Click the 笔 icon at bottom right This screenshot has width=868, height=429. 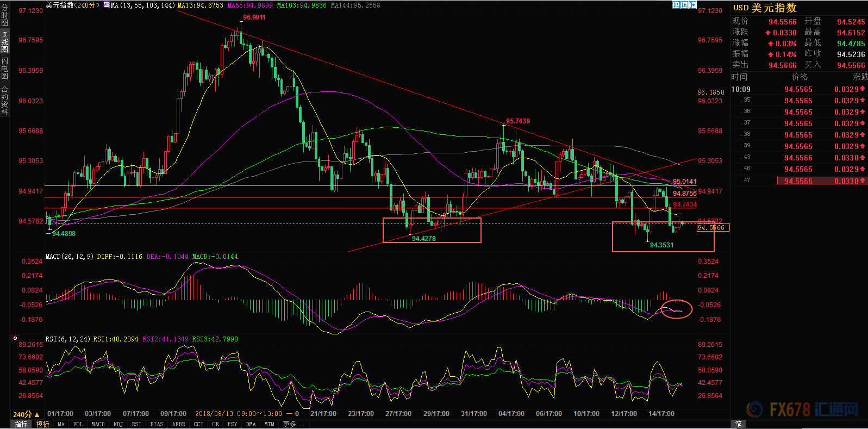click(738, 424)
